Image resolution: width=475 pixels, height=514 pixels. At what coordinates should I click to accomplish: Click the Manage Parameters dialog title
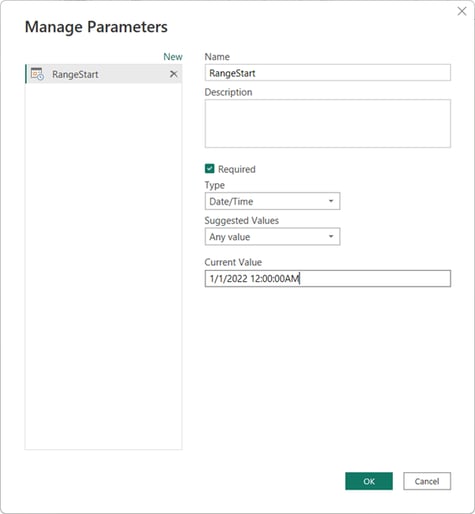pyautogui.click(x=96, y=27)
